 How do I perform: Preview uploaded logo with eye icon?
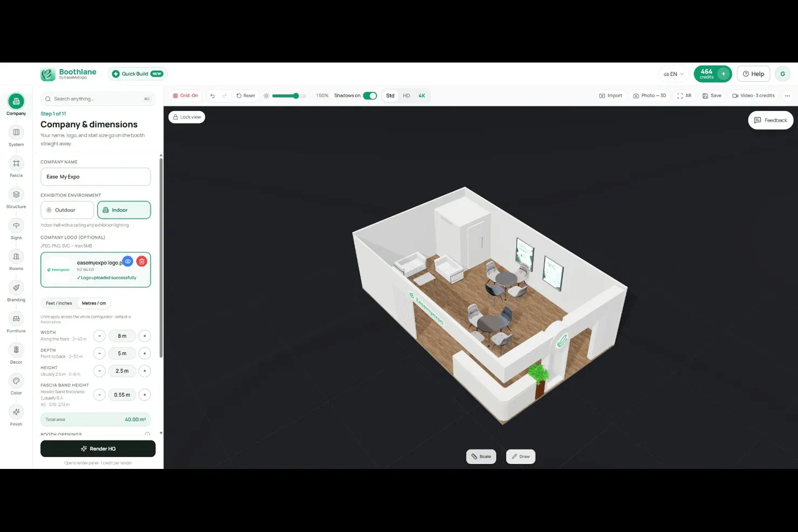pyautogui.click(x=128, y=261)
